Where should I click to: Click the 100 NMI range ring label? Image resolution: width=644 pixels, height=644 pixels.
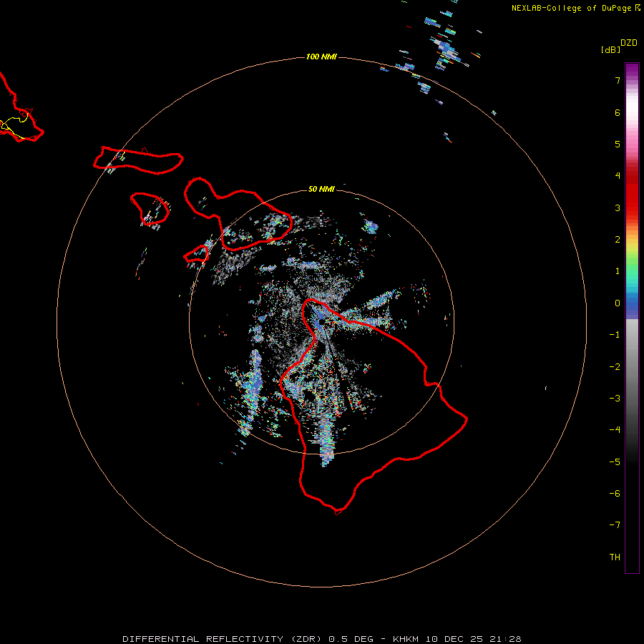coord(321,57)
